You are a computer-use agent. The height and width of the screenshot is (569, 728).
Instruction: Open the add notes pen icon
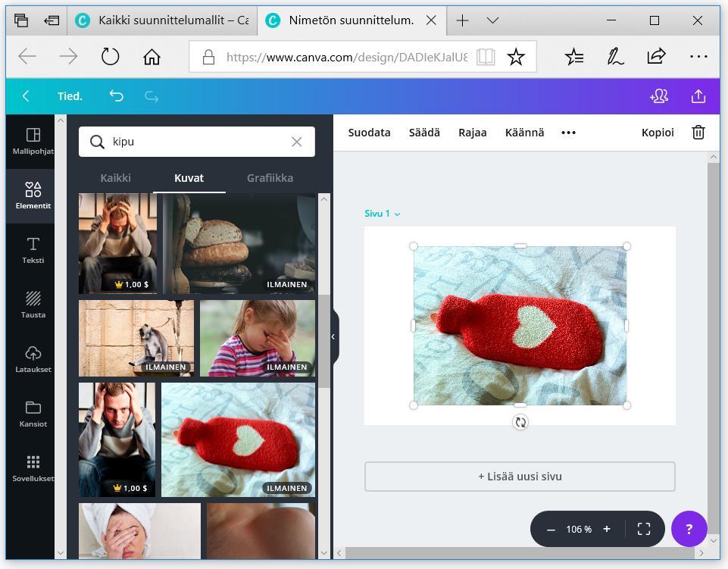click(615, 57)
